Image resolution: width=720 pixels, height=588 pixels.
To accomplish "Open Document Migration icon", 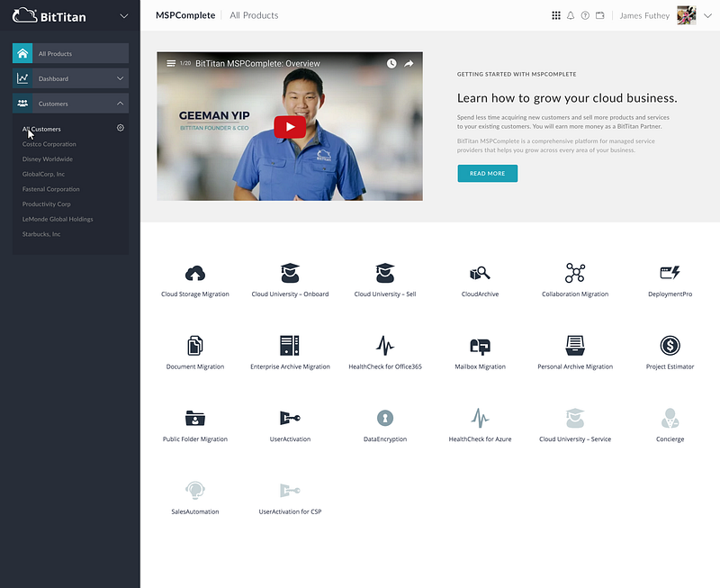I will [194, 346].
